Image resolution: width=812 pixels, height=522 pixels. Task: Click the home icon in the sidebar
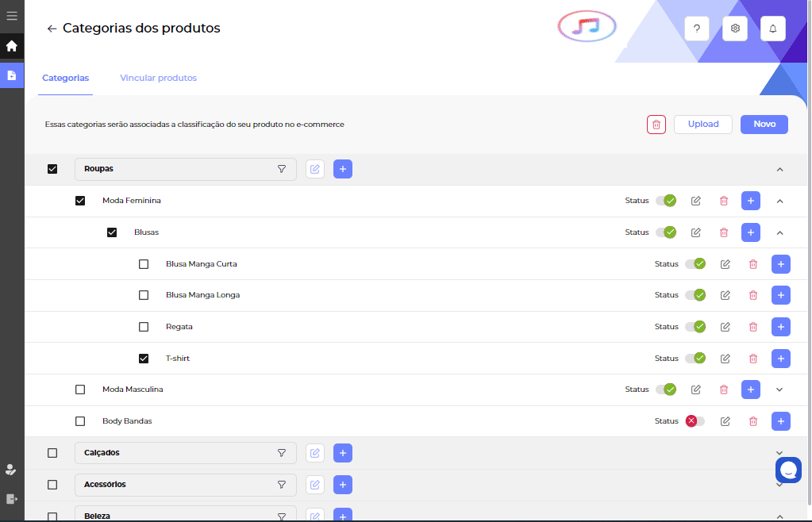click(x=11, y=46)
